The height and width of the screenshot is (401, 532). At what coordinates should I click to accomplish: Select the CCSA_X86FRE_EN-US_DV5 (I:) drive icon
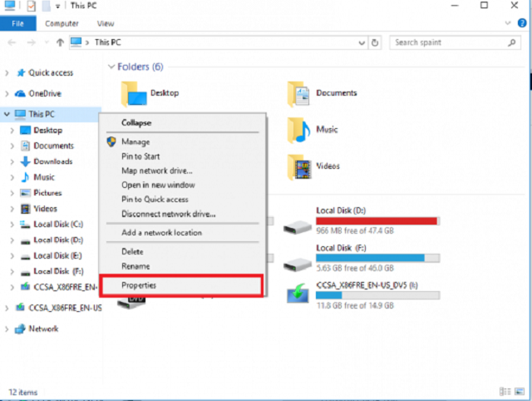(298, 293)
